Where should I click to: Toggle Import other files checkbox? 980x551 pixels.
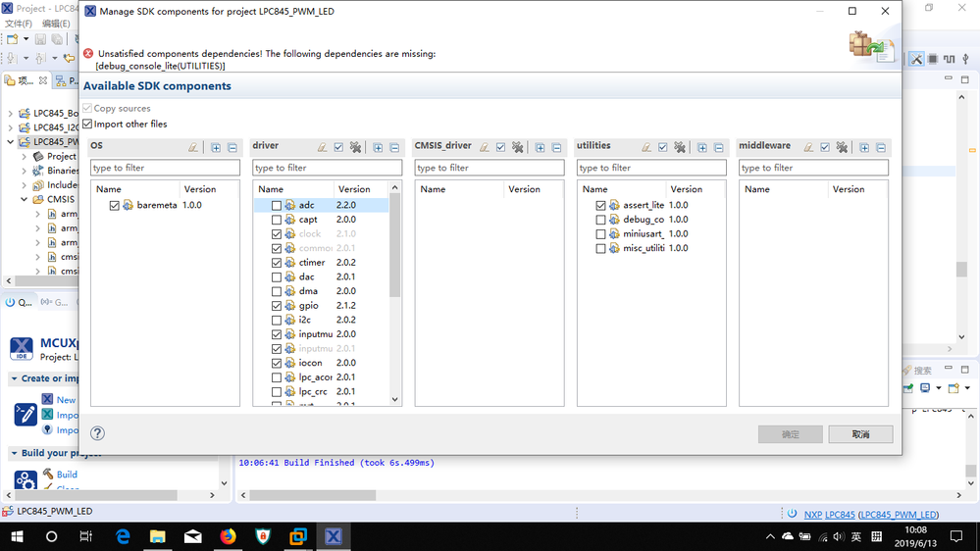[87, 124]
